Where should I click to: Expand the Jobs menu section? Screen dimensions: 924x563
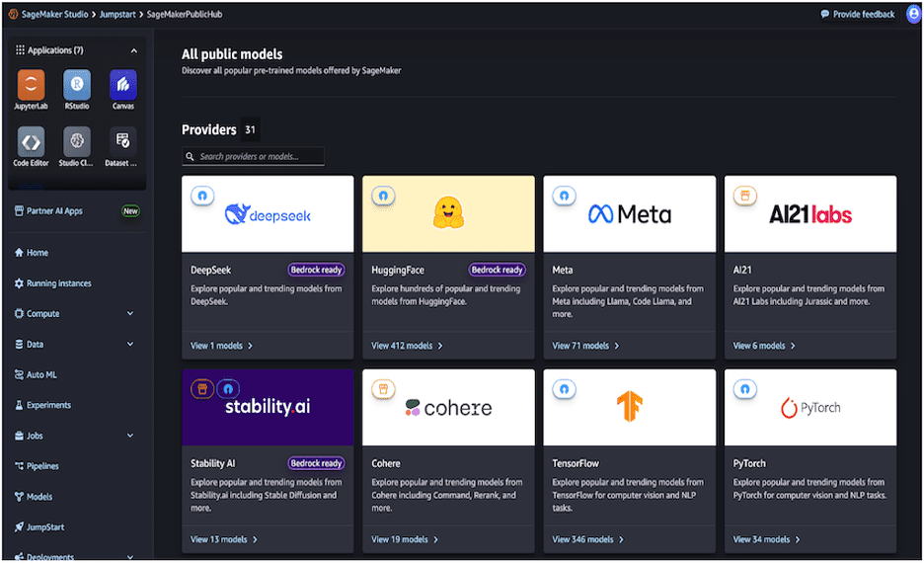click(130, 436)
